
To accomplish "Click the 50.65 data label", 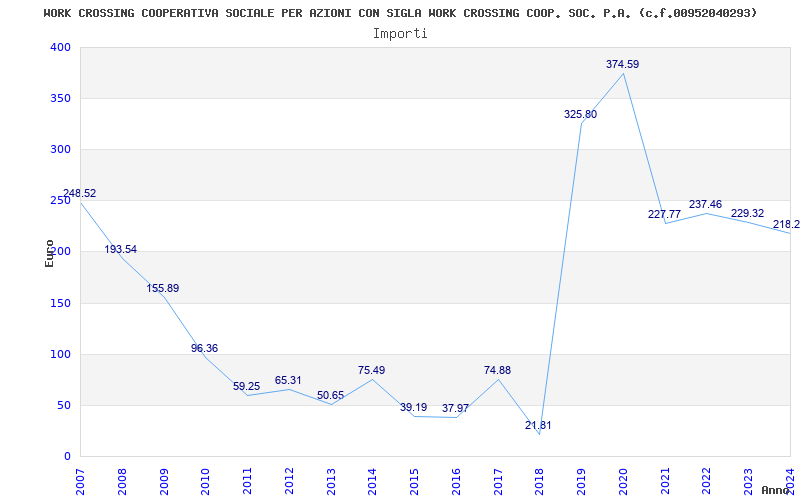I will 331,395.
